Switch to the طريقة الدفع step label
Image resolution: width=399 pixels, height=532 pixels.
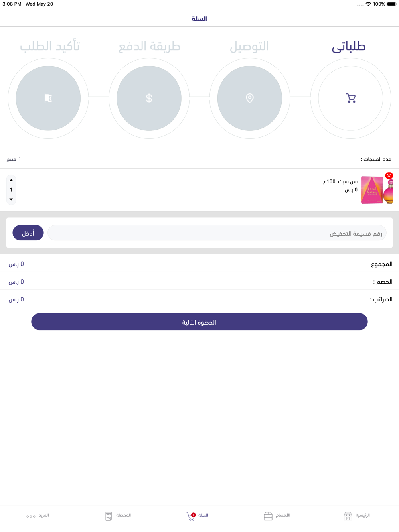pos(149,47)
